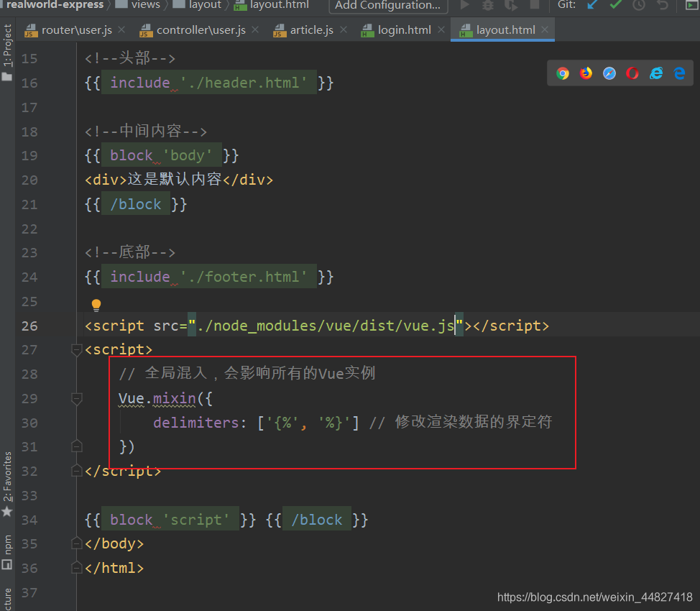Screen dimensions: 700x611
Task: Click fold marker at </body> line 35
Action: pyautogui.click(x=76, y=543)
